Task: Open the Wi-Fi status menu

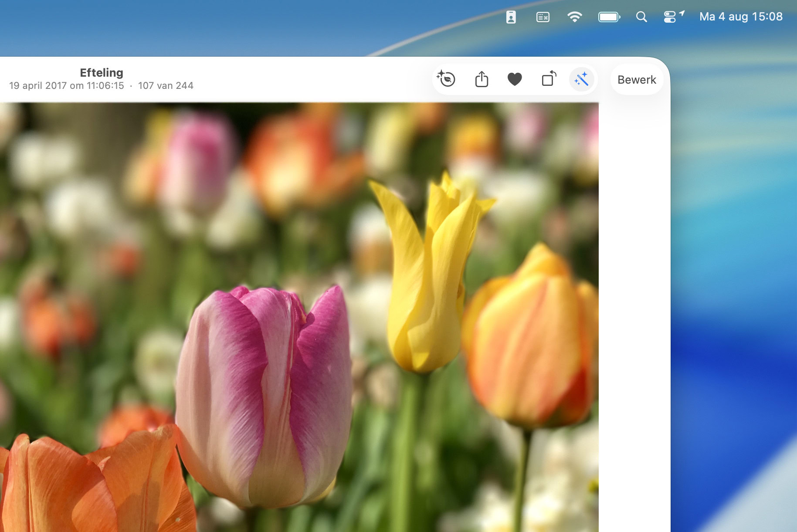Action: [574, 17]
